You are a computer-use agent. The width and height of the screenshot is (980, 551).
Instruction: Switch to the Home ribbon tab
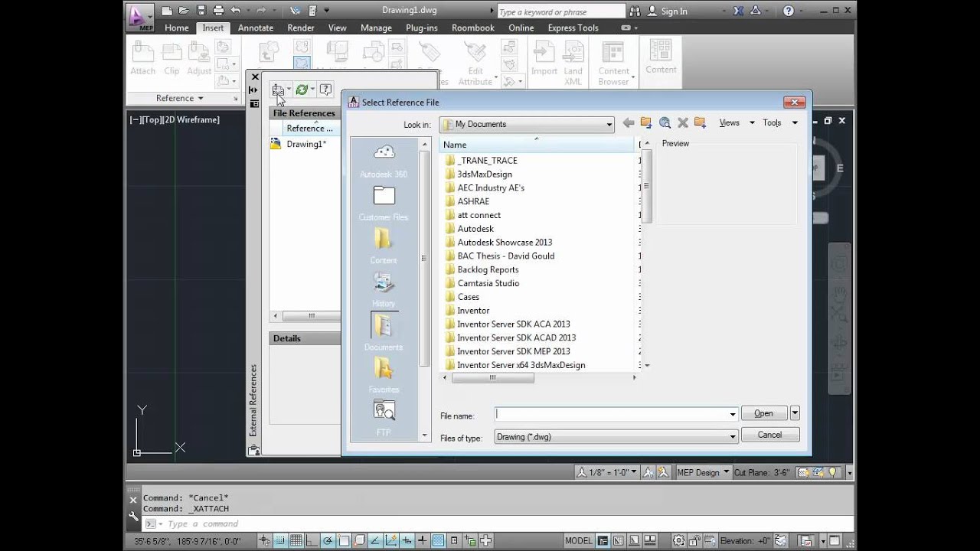pyautogui.click(x=176, y=28)
